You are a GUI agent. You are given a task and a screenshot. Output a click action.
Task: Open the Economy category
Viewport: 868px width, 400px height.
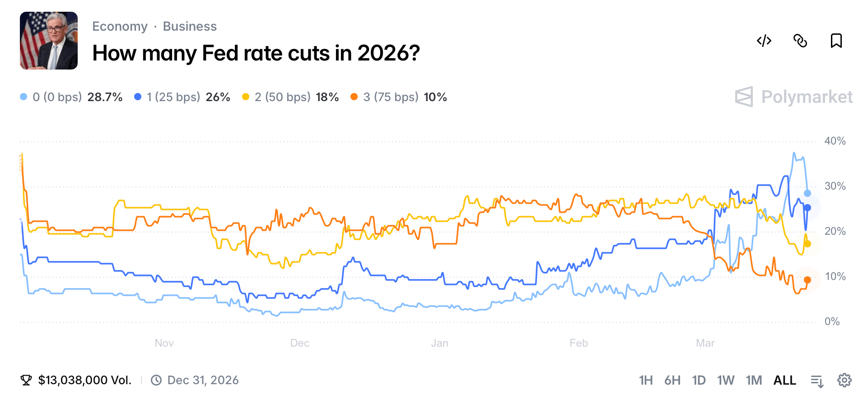(120, 26)
